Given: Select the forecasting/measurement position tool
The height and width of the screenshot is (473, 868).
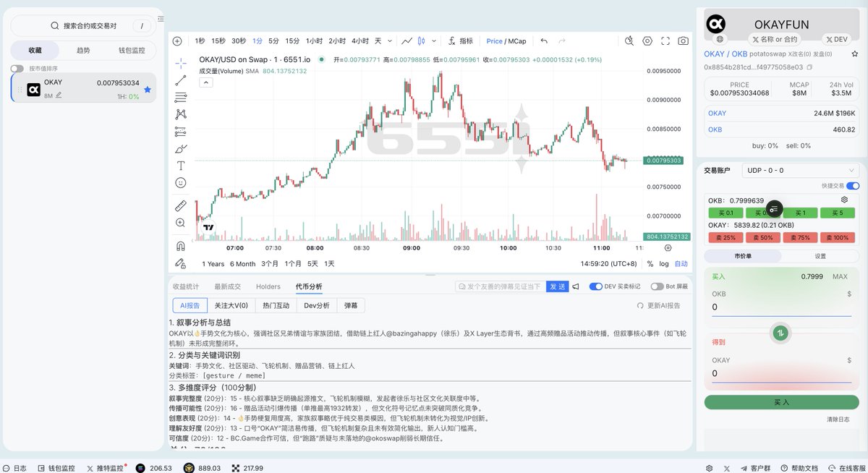Looking at the screenshot, I should coord(181,132).
